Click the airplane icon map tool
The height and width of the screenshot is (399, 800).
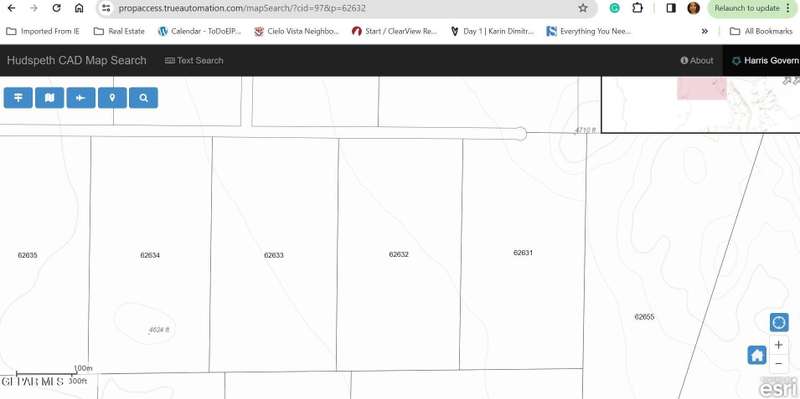click(x=81, y=98)
